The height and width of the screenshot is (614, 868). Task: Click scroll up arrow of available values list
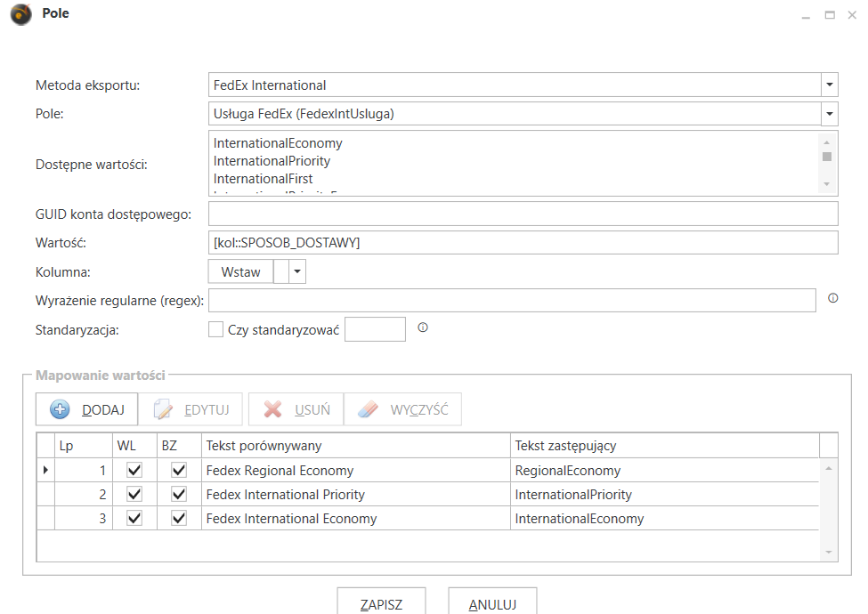[827, 142]
